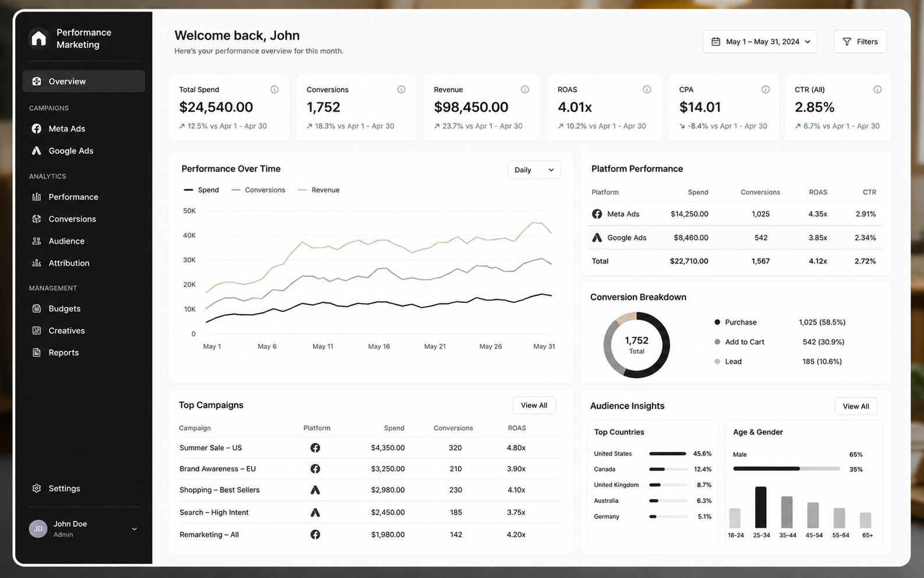Click the Budgets sidebar icon

[37, 309]
